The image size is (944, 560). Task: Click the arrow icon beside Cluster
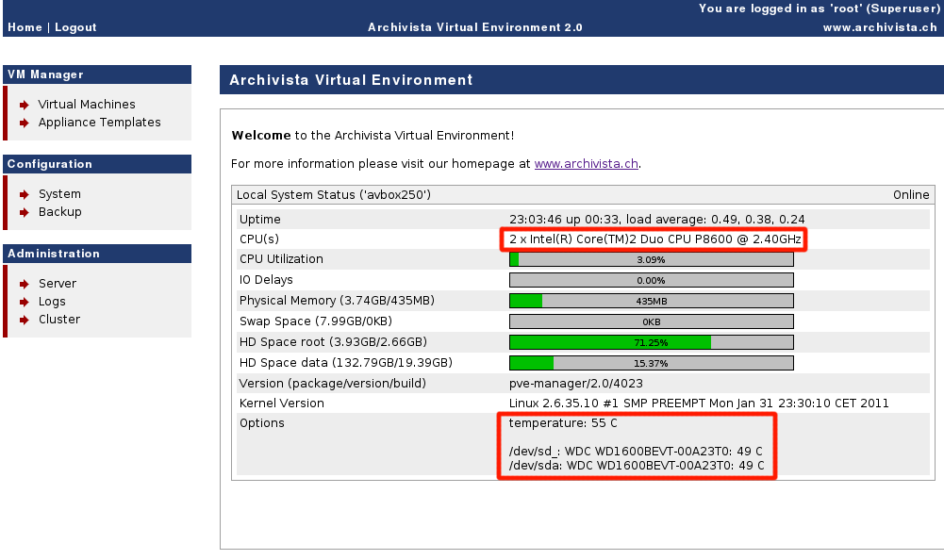click(25, 320)
